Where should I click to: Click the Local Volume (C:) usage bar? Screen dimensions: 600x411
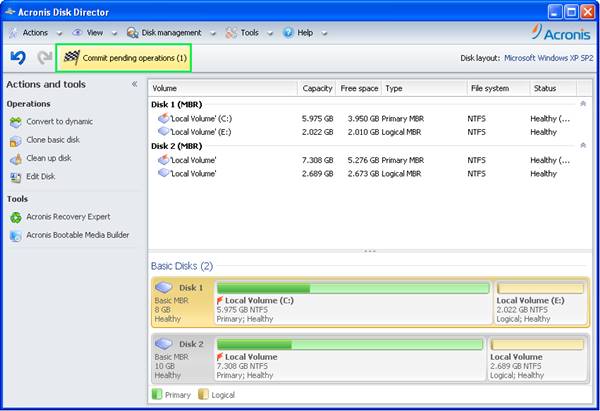tap(353, 288)
